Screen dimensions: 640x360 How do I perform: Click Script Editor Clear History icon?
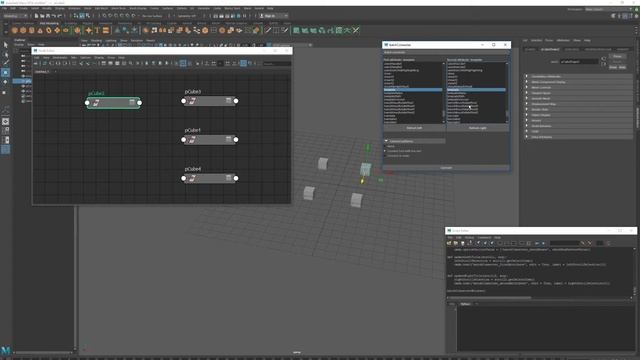[478, 243]
